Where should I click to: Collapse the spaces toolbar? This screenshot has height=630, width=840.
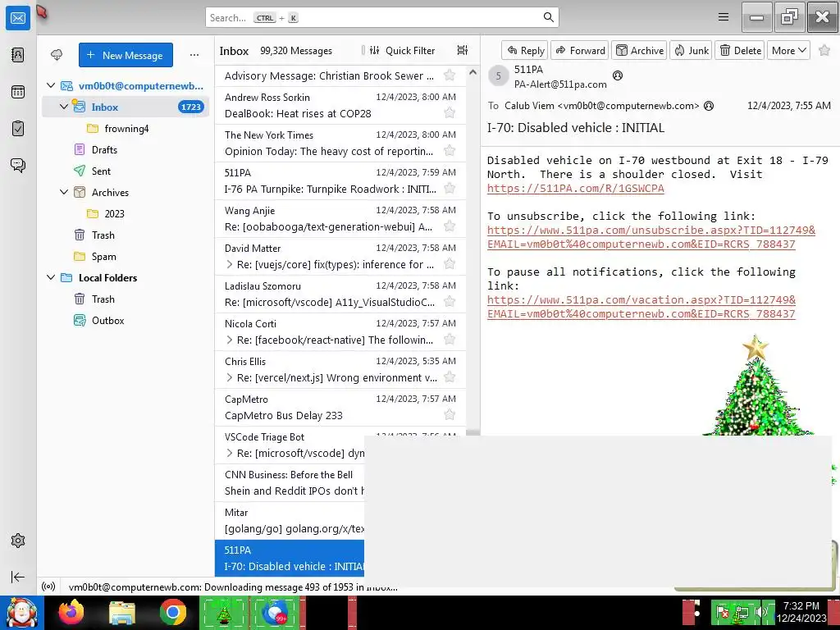point(18,577)
